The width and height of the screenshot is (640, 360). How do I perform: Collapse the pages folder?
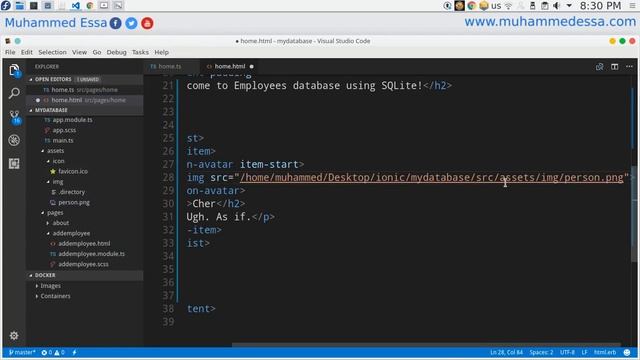55,213
